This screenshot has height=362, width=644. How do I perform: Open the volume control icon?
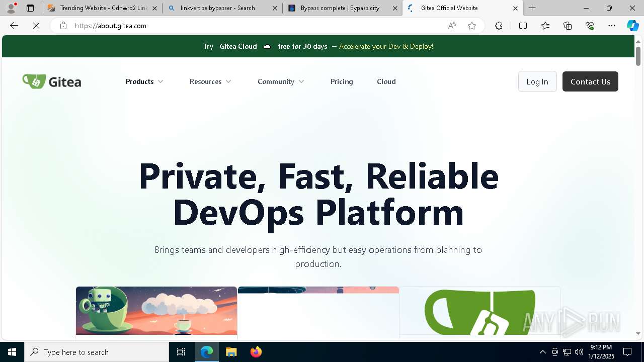pyautogui.click(x=579, y=352)
